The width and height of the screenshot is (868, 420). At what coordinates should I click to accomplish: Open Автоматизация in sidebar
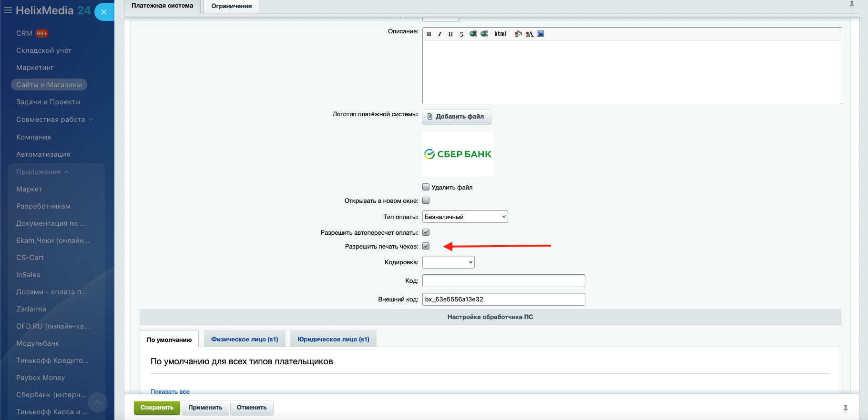pyautogui.click(x=43, y=154)
